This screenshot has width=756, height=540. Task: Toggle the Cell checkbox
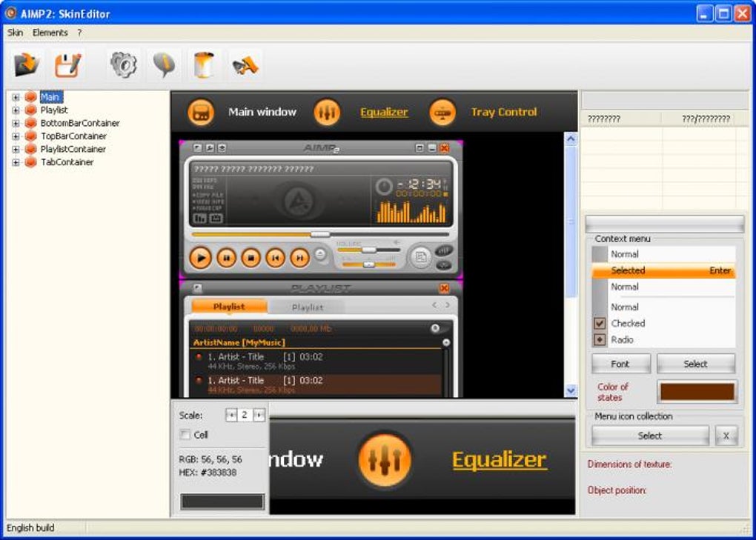click(185, 435)
